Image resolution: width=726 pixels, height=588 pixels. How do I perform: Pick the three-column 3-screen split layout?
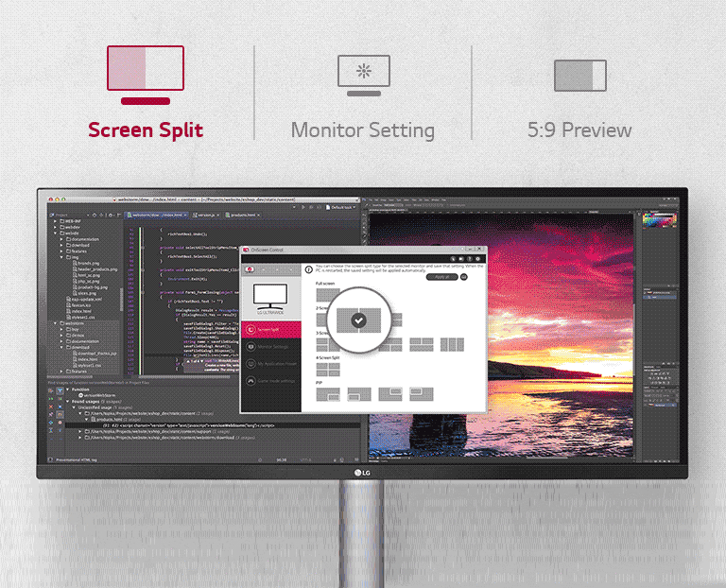[x=452, y=344]
